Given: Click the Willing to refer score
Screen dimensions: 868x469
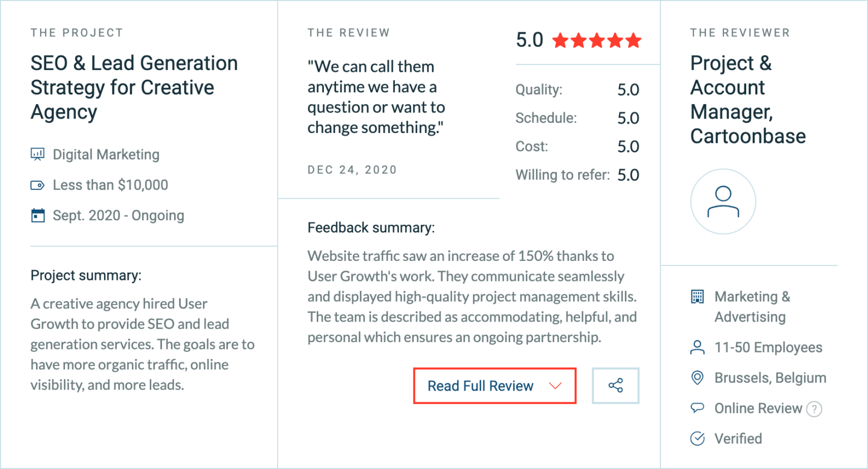Looking at the screenshot, I should (x=628, y=175).
